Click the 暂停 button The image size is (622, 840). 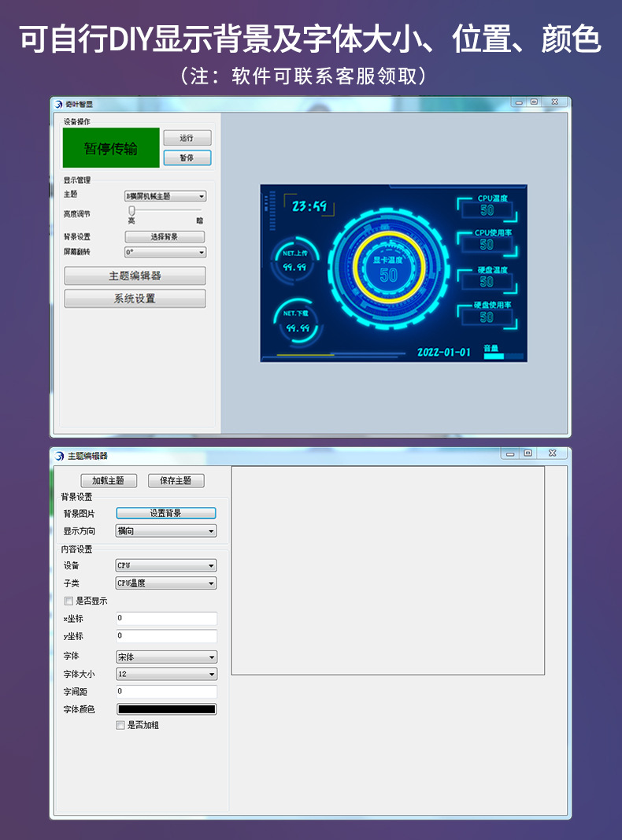187,157
